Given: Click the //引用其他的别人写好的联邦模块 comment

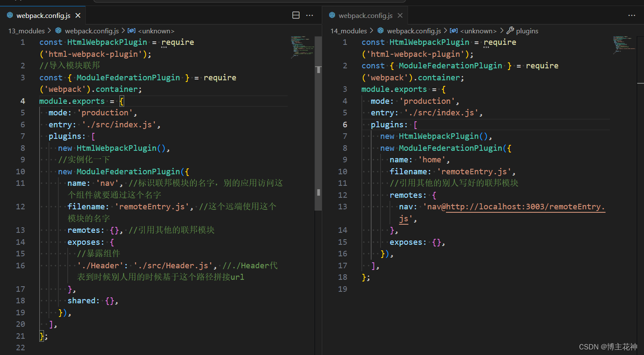Looking at the screenshot, I should pos(454,183).
